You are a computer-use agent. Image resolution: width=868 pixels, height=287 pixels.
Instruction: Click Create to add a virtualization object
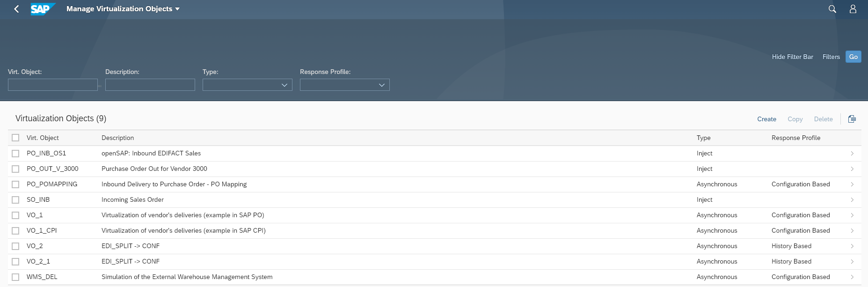coord(766,119)
